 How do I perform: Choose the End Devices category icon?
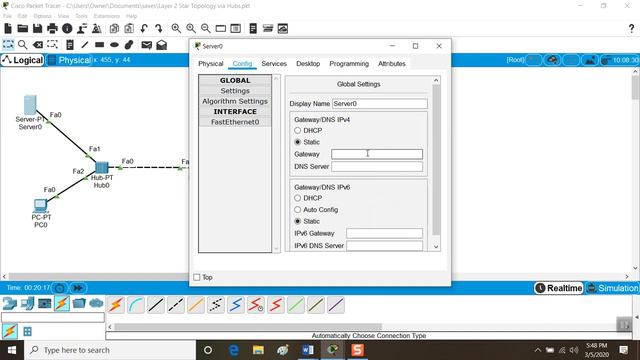click(x=27, y=304)
